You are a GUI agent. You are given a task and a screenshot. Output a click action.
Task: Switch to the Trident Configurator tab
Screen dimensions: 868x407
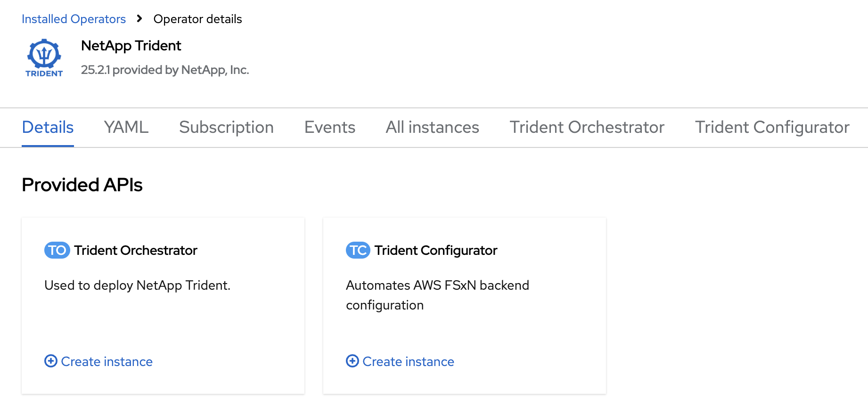[772, 127]
